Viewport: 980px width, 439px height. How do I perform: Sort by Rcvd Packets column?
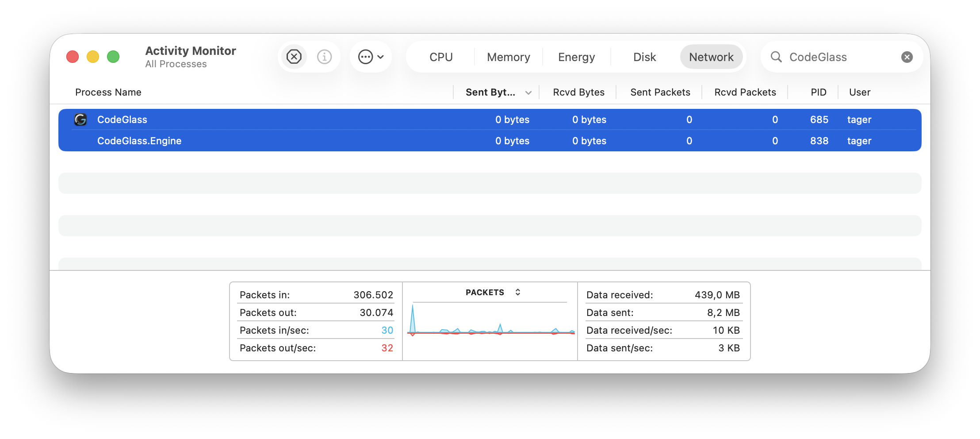click(x=745, y=92)
